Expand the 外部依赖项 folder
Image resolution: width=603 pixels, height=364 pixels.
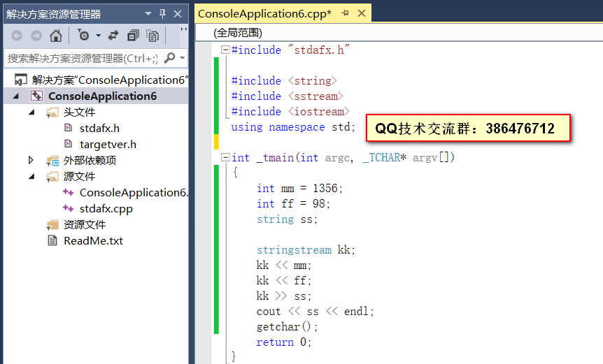31,160
